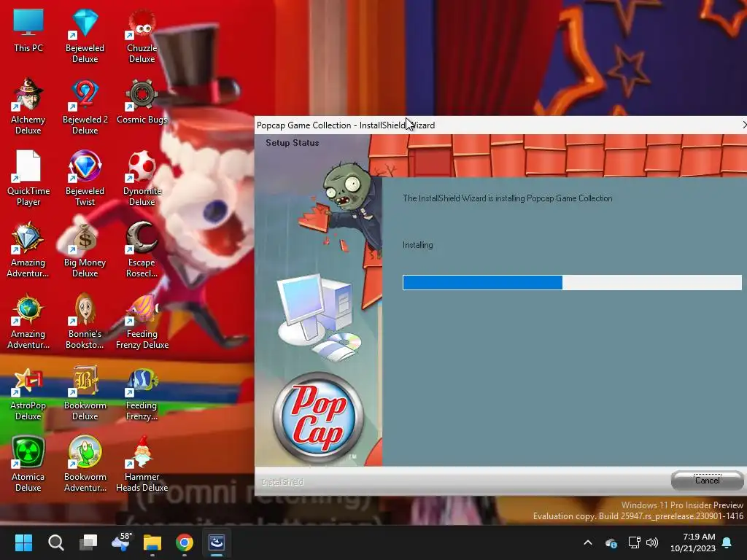Select the QuickTime Player shortcut
Screen dimensions: 747x560
[x=28, y=179]
